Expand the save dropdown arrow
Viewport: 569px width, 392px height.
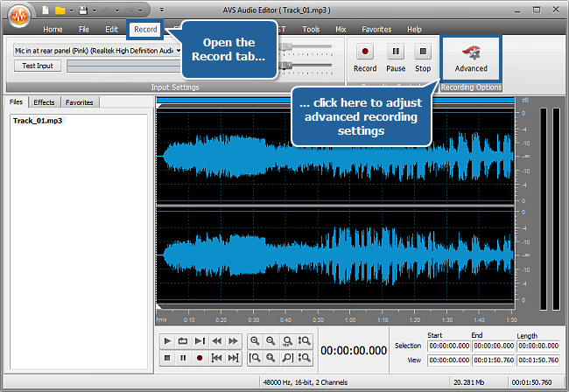click(94, 10)
